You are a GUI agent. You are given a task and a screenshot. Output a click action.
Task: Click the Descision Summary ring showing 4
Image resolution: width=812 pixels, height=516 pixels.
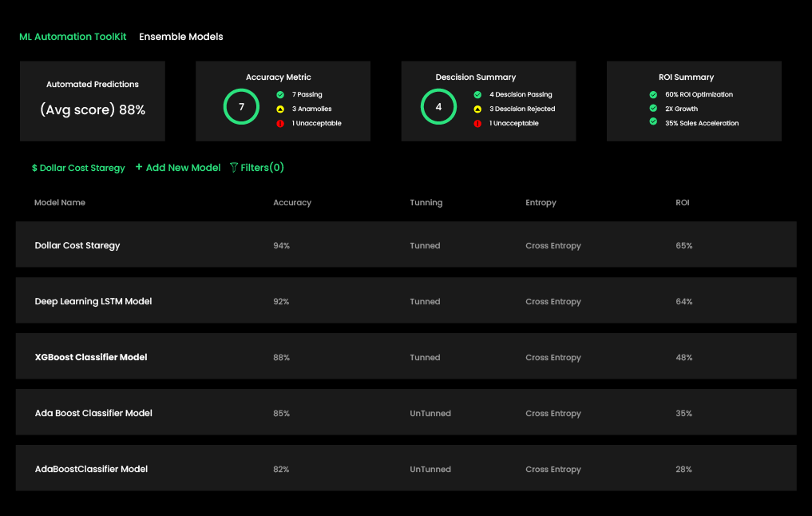click(438, 107)
